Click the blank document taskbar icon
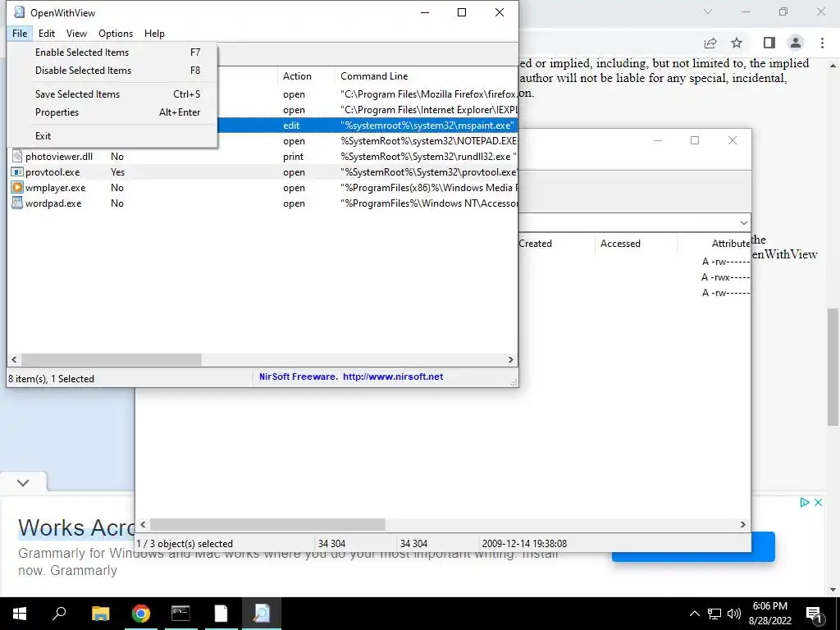Image resolution: width=840 pixels, height=630 pixels. pyautogui.click(x=221, y=614)
